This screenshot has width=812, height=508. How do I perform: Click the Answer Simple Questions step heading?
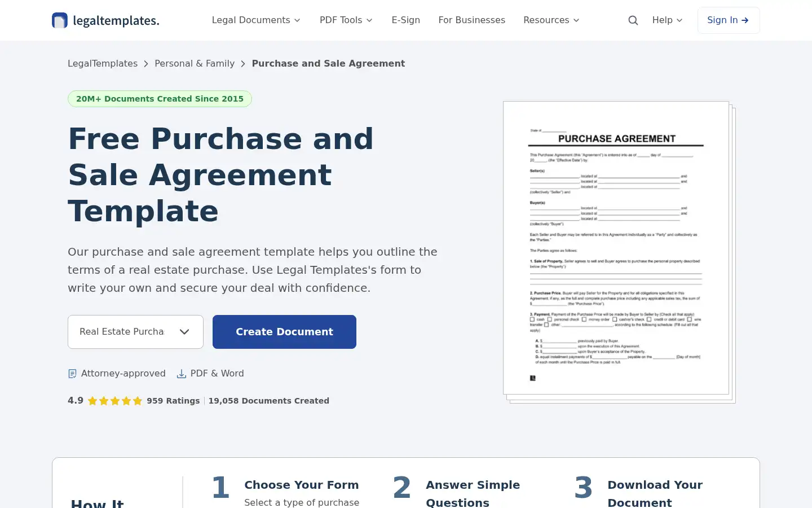pos(473,493)
